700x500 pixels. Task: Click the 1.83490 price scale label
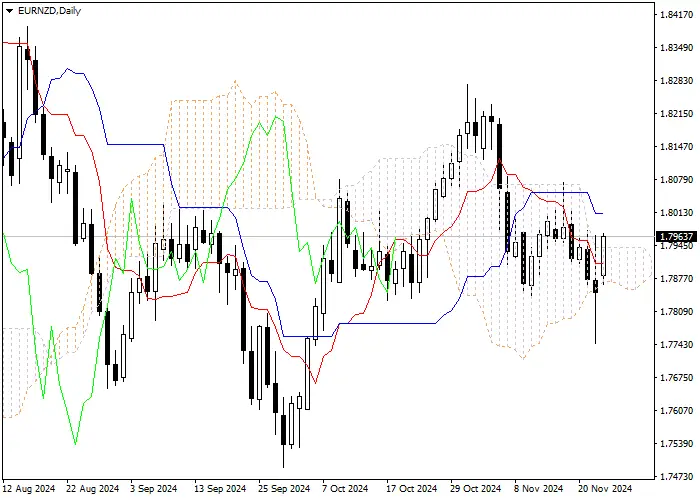677,48
